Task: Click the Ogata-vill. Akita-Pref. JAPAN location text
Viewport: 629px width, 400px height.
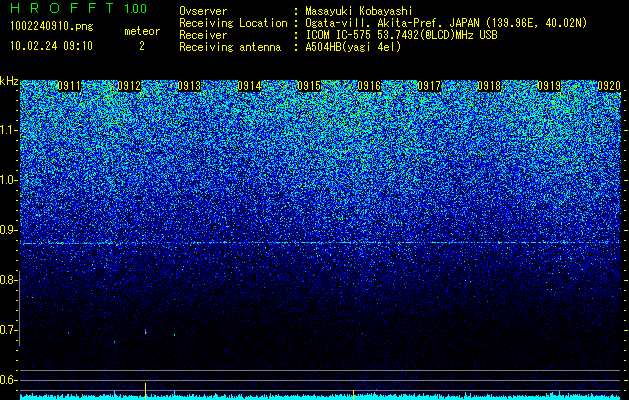Action: click(446, 23)
